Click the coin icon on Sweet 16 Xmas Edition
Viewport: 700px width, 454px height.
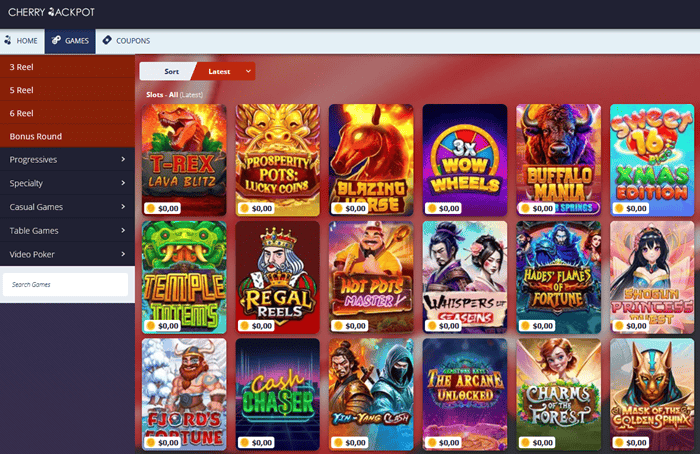tap(619, 208)
